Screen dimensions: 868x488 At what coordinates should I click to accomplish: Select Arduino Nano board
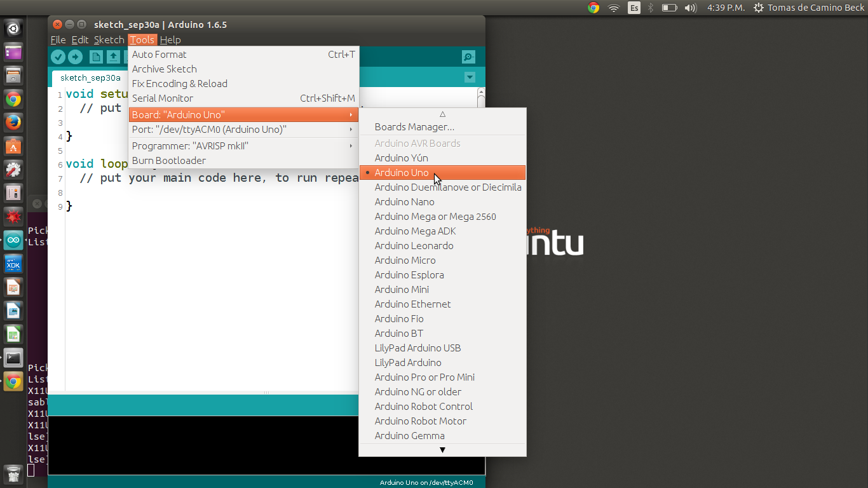442,201
